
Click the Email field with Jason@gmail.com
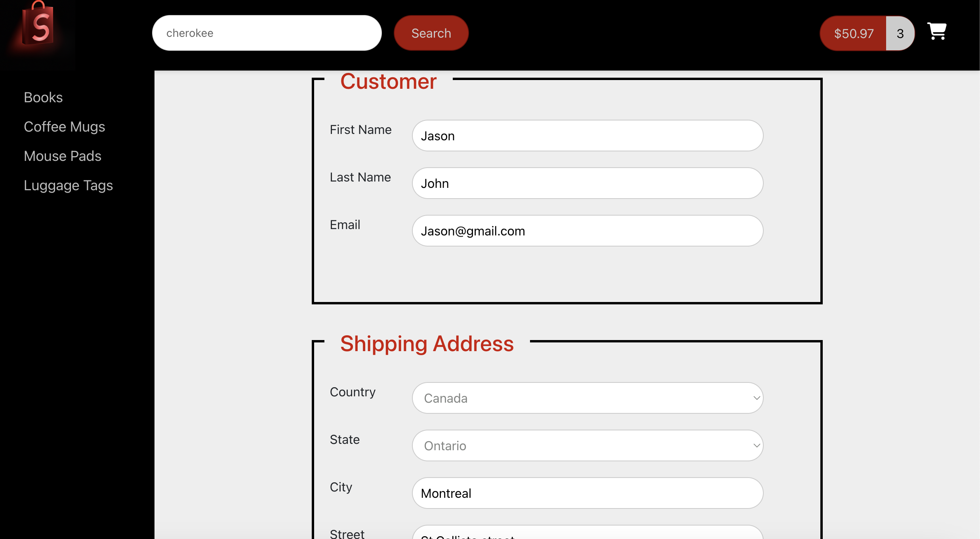[587, 231]
